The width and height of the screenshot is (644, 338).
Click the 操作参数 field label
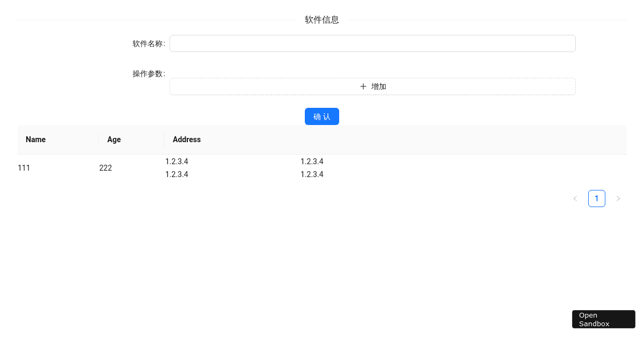[x=148, y=74]
